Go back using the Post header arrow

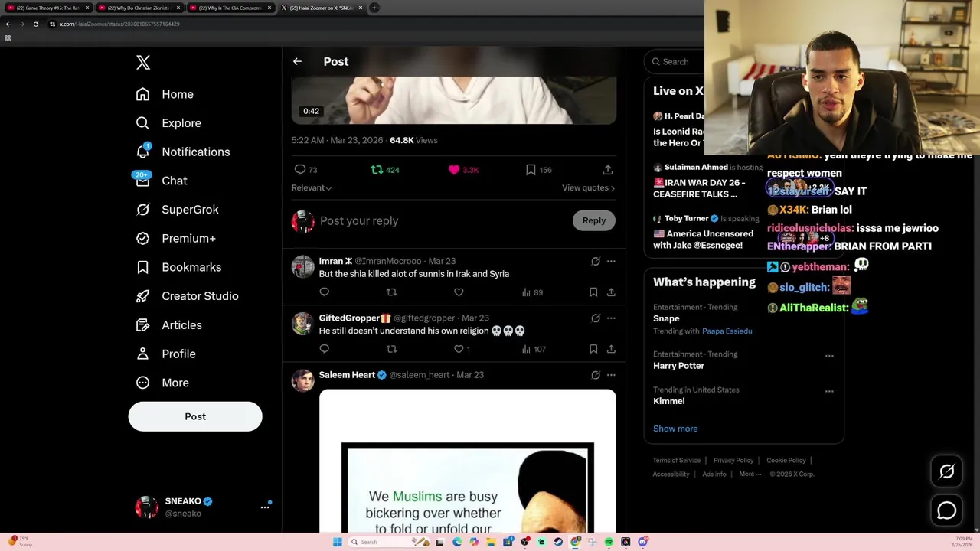pyautogui.click(x=297, y=62)
